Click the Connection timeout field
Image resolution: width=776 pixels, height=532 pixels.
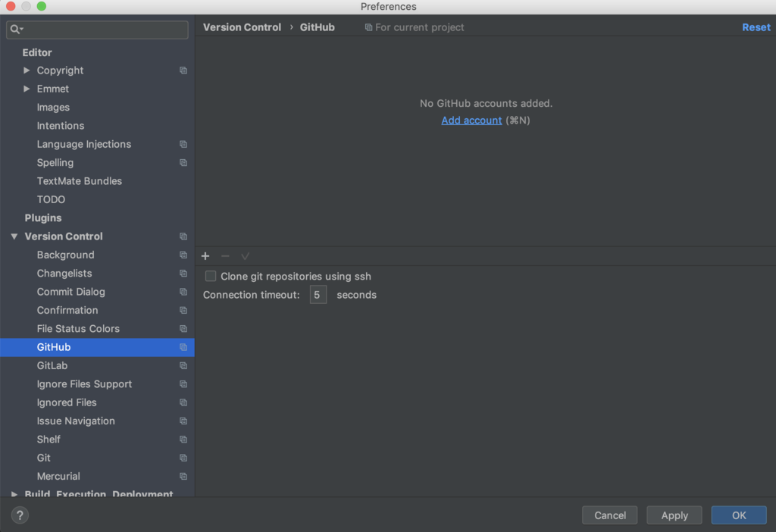pos(318,295)
